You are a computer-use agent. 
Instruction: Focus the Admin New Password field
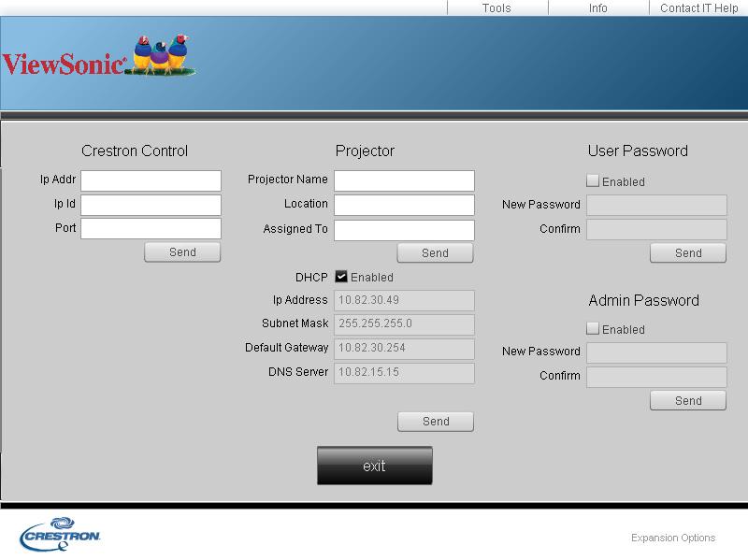pyautogui.click(x=656, y=353)
